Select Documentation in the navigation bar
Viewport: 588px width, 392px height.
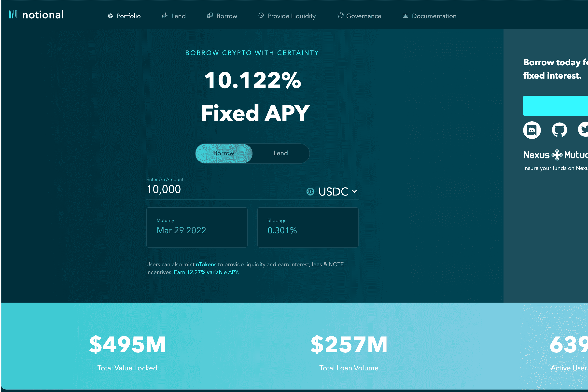434,16
